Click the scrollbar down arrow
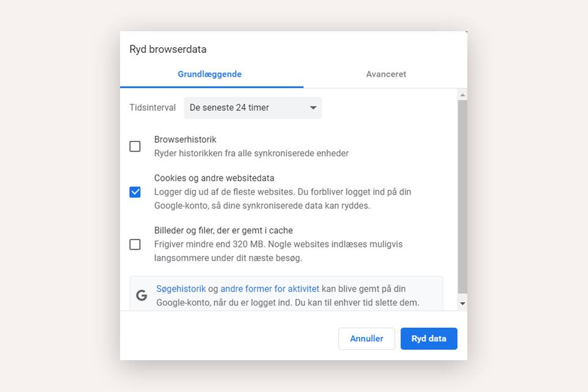Screen dimensions: 588x392 tap(463, 303)
